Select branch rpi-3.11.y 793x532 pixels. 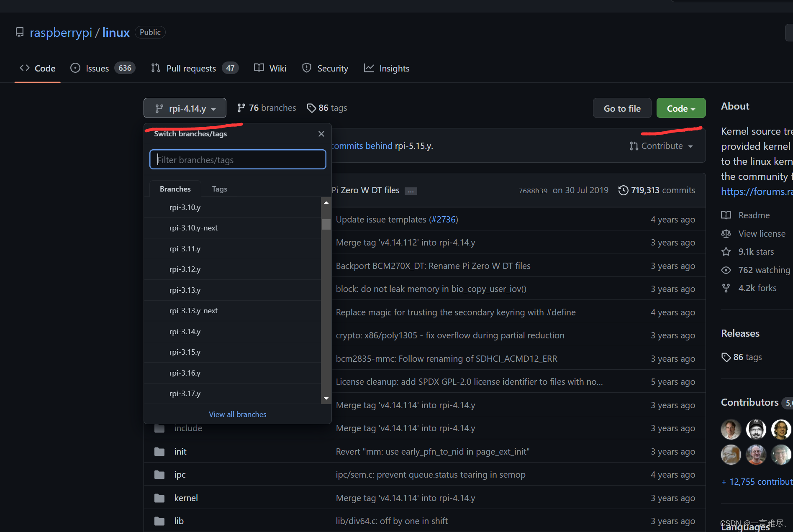[x=233, y=249]
